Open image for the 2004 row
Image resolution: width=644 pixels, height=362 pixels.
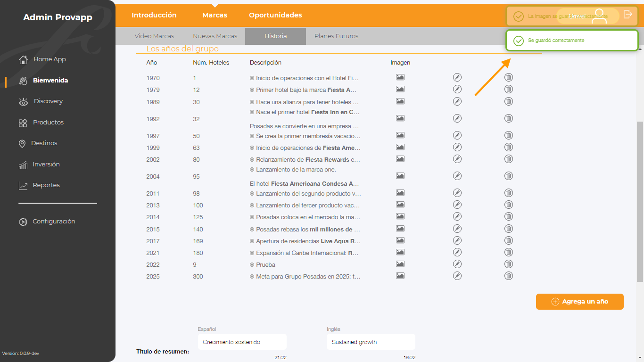point(400,176)
